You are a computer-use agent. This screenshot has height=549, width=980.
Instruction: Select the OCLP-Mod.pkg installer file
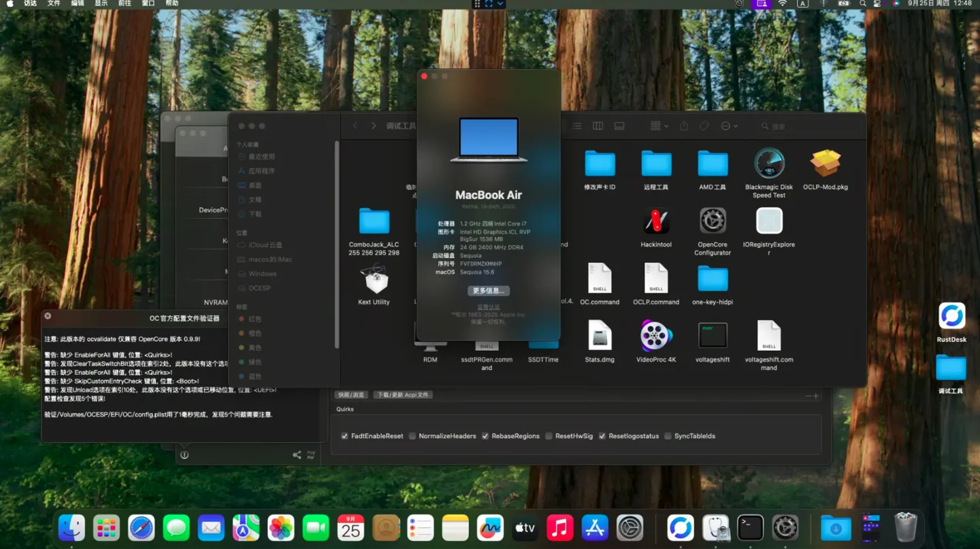tap(825, 164)
